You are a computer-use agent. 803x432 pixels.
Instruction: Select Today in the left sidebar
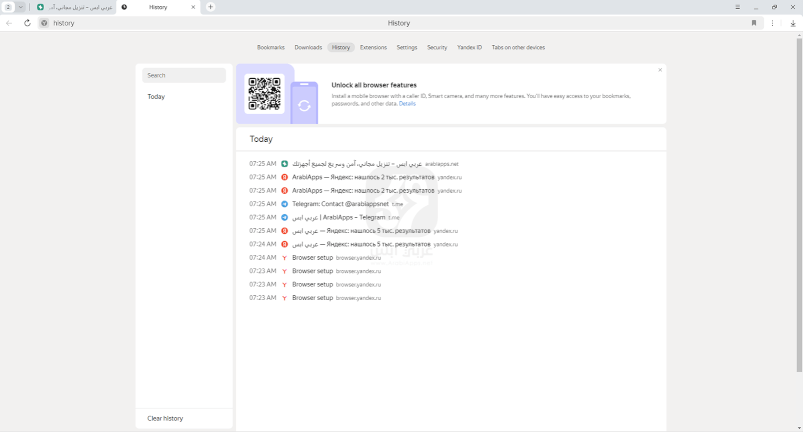coord(156,97)
